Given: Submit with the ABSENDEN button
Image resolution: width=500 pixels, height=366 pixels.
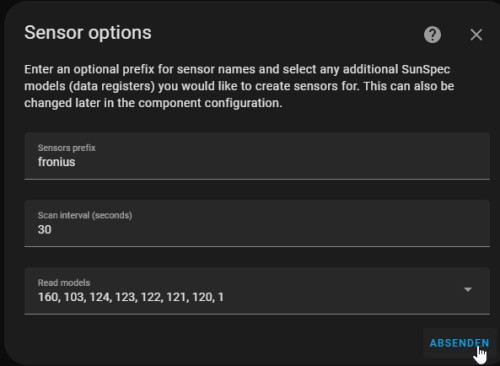Looking at the screenshot, I should coord(459,343).
